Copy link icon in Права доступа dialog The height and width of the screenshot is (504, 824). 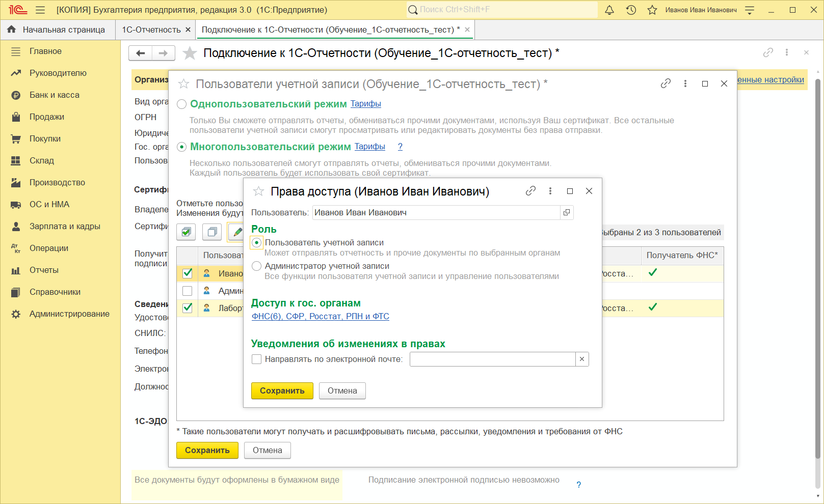[530, 191]
